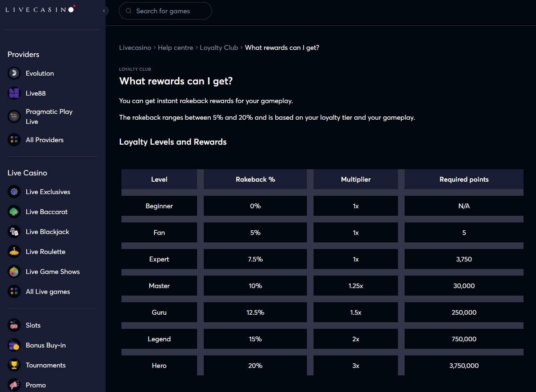Image resolution: width=536 pixels, height=392 pixels.
Task: Click the Live Baccarat spade icon
Action: tap(14, 212)
